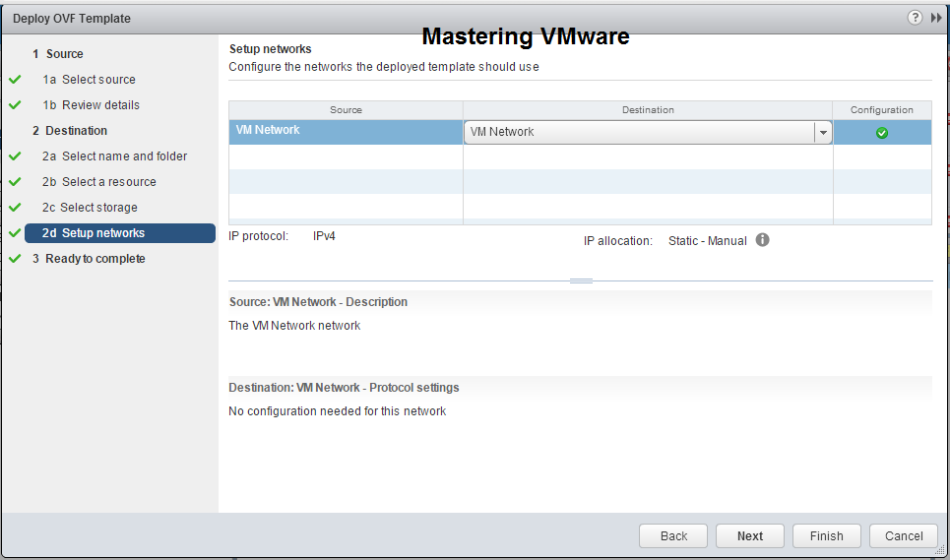Click the IP allocation info icon
The width and height of the screenshot is (950, 560).
tap(762, 240)
